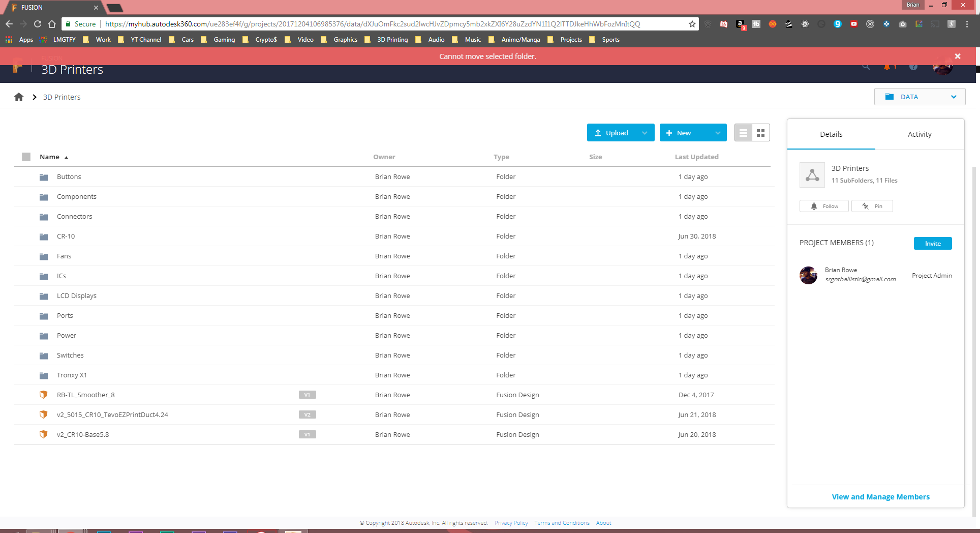This screenshot has height=533, width=980.
Task: Open the Details tab
Action: (831, 134)
